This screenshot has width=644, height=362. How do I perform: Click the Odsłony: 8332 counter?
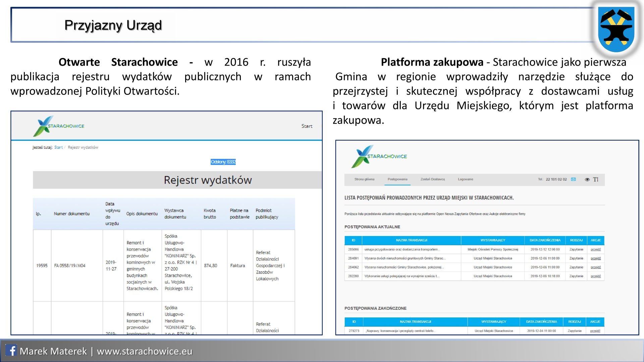223,162
